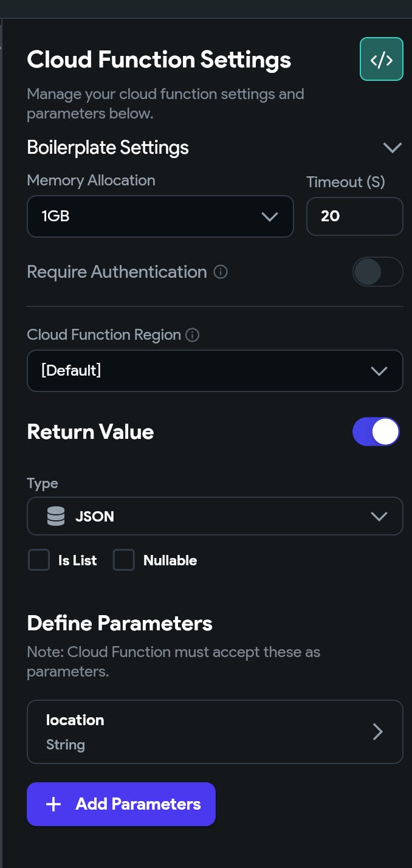Screen dimensions: 412x868
Task: Collapse the Boilerplate Settings section chevron
Action: [x=393, y=148]
